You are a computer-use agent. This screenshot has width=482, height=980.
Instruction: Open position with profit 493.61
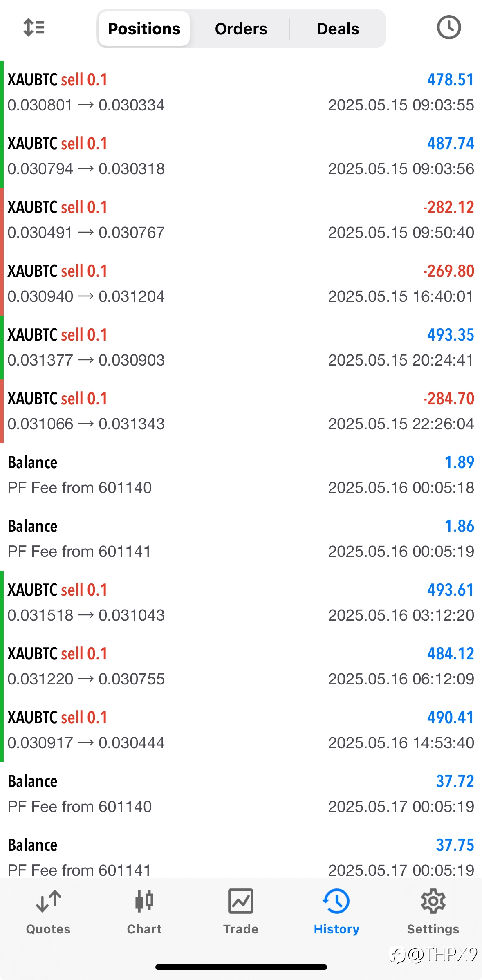point(241,603)
